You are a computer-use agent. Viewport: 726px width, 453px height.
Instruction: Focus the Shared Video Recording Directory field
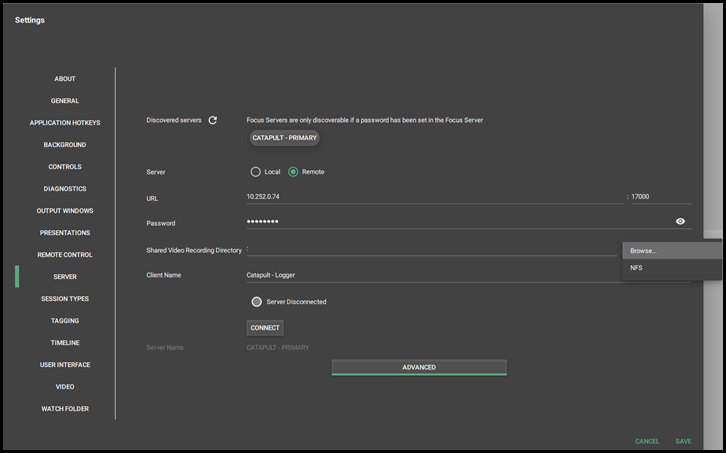tap(432, 250)
